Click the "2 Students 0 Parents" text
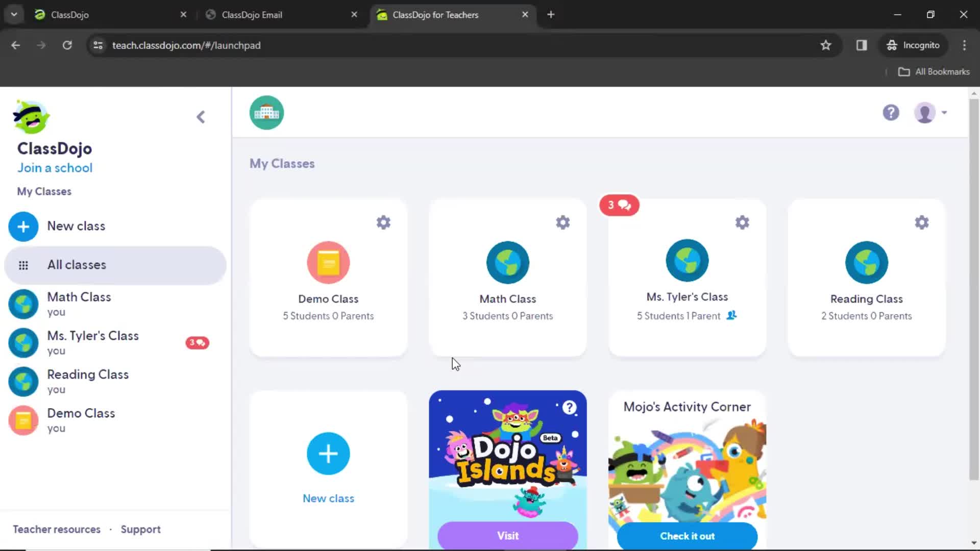 [x=866, y=316]
